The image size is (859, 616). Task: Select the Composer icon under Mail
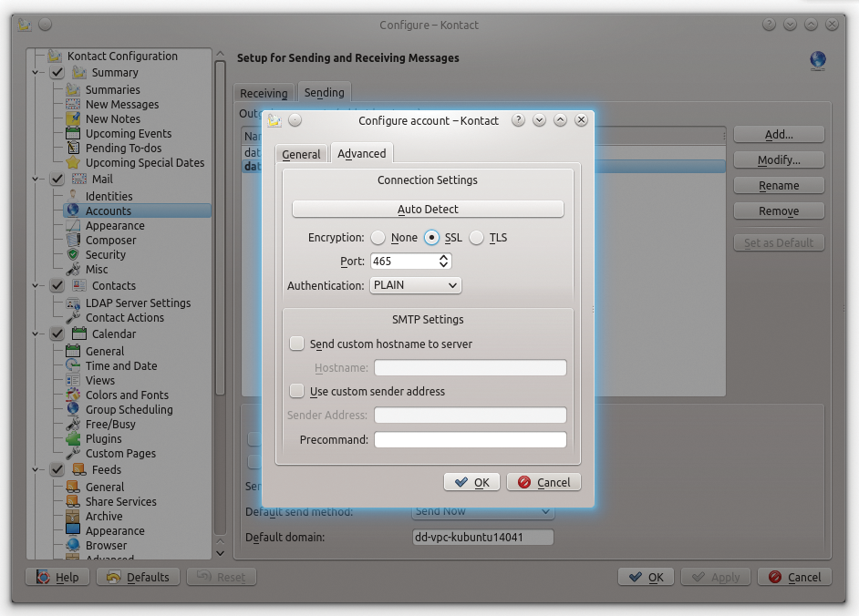pos(73,241)
